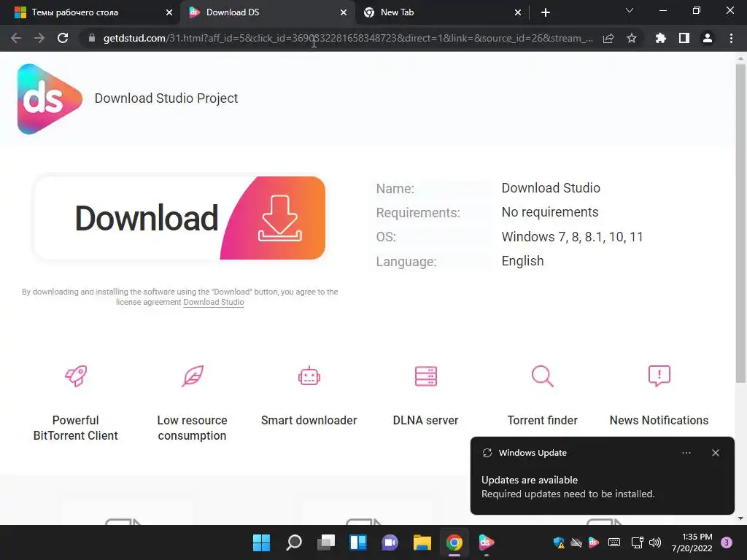Click the No requirements value text
This screenshot has height=560, width=747.
[550, 212]
